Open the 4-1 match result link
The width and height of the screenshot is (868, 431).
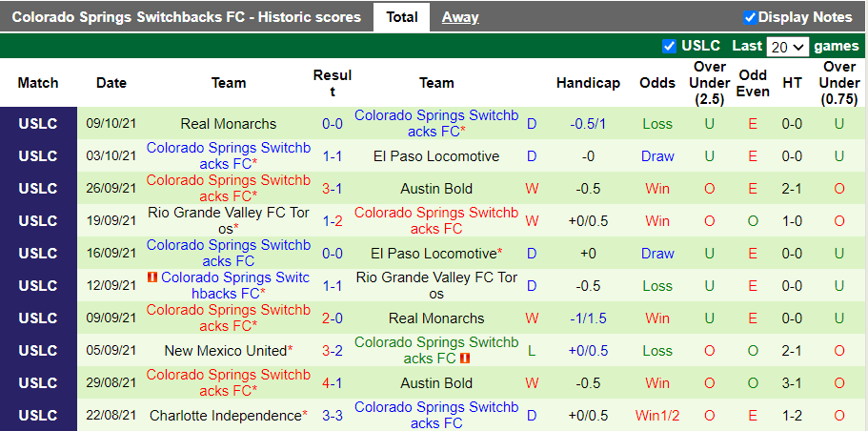click(333, 383)
